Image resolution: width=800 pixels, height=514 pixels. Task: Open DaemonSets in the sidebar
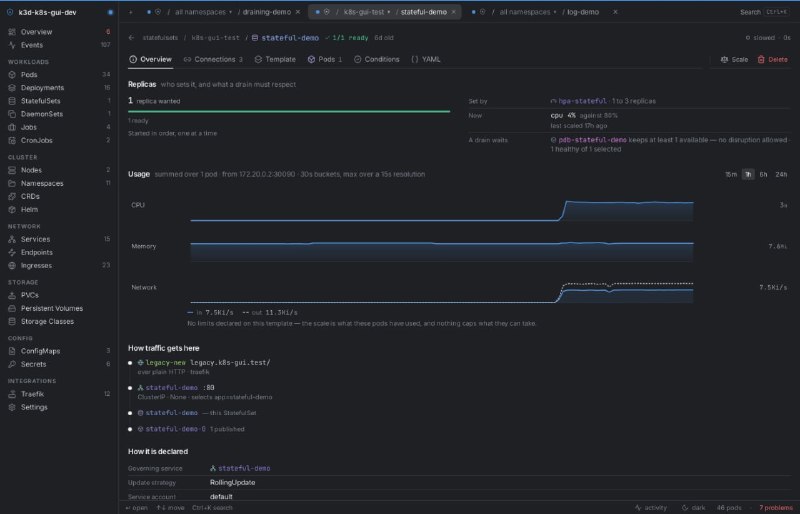[x=59, y=114]
